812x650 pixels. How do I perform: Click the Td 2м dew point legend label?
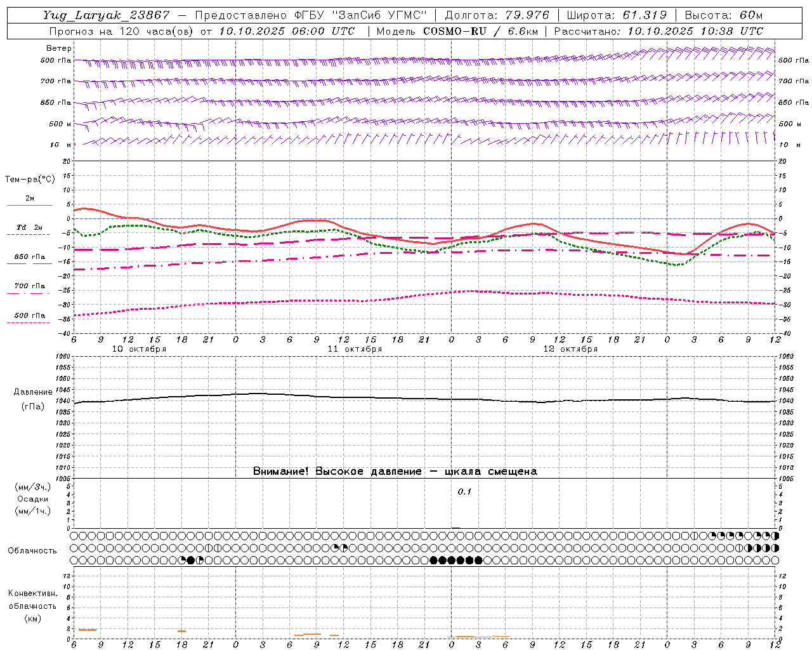click(29, 227)
